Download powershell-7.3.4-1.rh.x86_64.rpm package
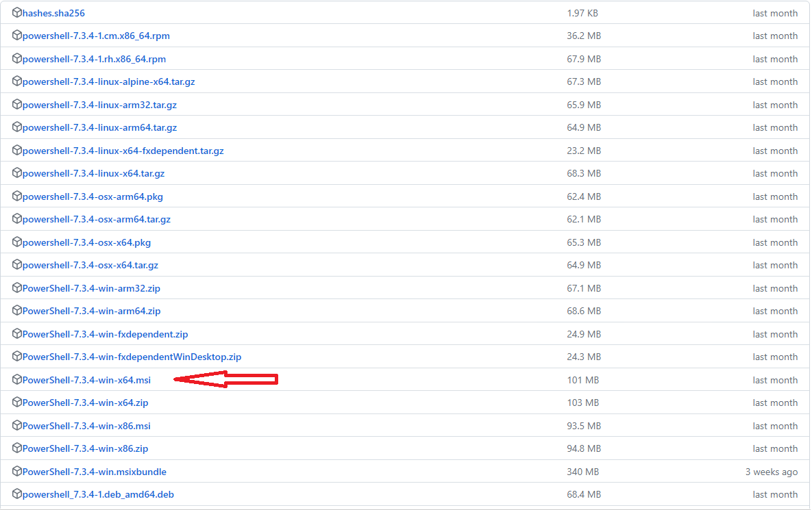812x510 pixels. (x=95, y=59)
